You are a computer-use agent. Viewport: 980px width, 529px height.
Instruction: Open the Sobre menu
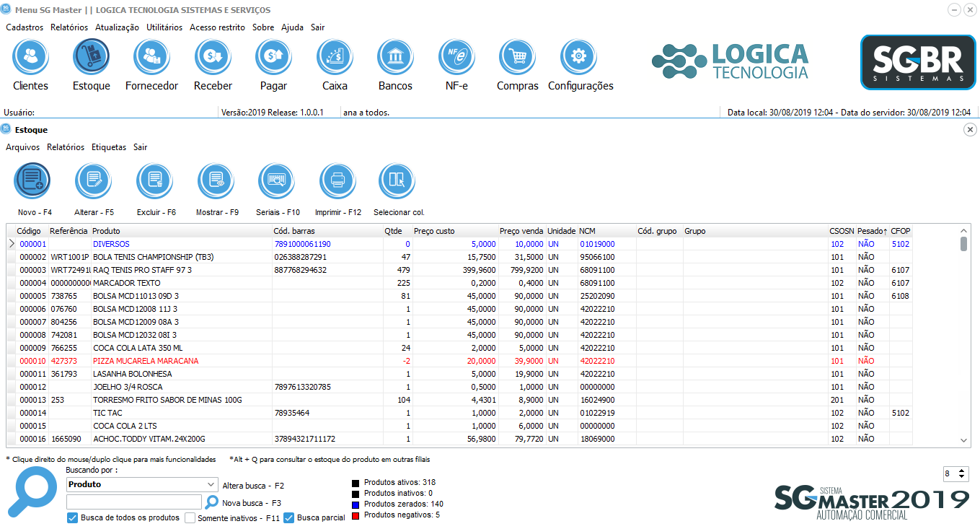[x=263, y=27]
